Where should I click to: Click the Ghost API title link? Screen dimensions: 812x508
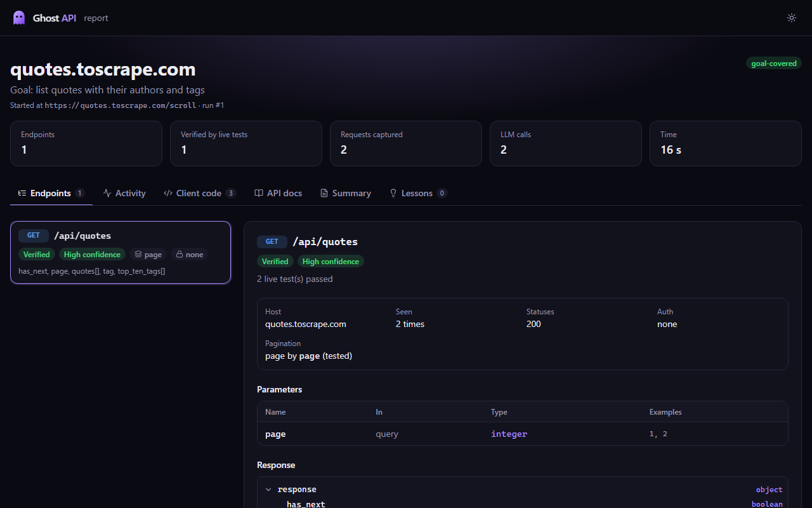pyautogui.click(x=55, y=18)
